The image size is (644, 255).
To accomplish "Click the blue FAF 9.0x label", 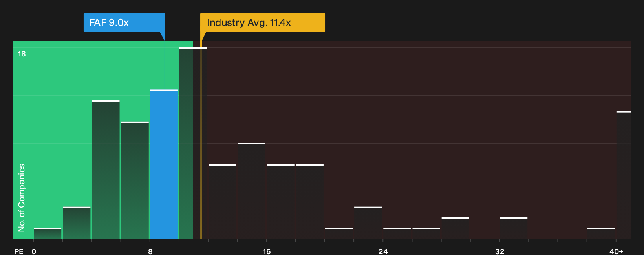I will coord(124,22).
